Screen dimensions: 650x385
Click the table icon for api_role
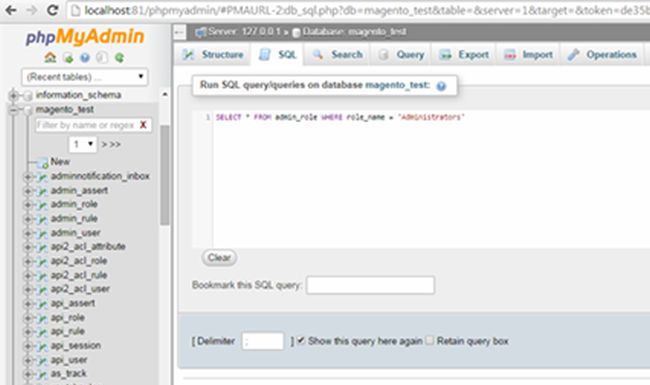pos(42,318)
